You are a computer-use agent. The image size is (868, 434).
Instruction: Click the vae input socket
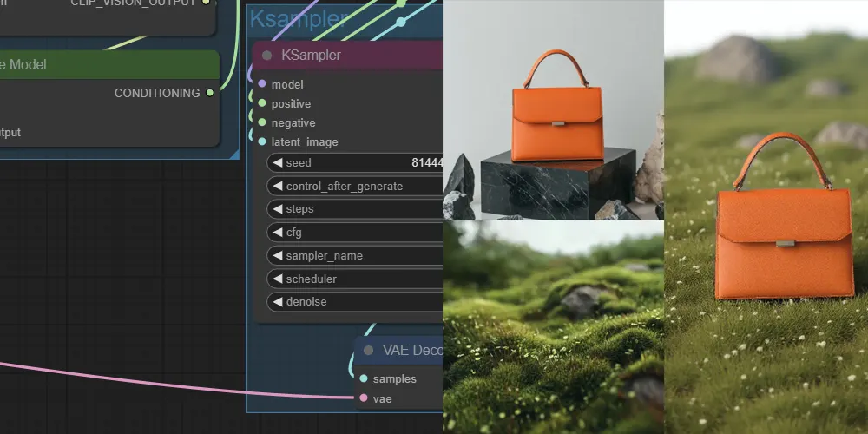363,398
